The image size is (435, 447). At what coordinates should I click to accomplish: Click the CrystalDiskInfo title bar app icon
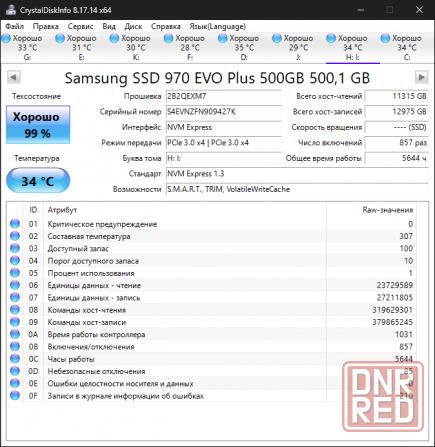coord(10,10)
